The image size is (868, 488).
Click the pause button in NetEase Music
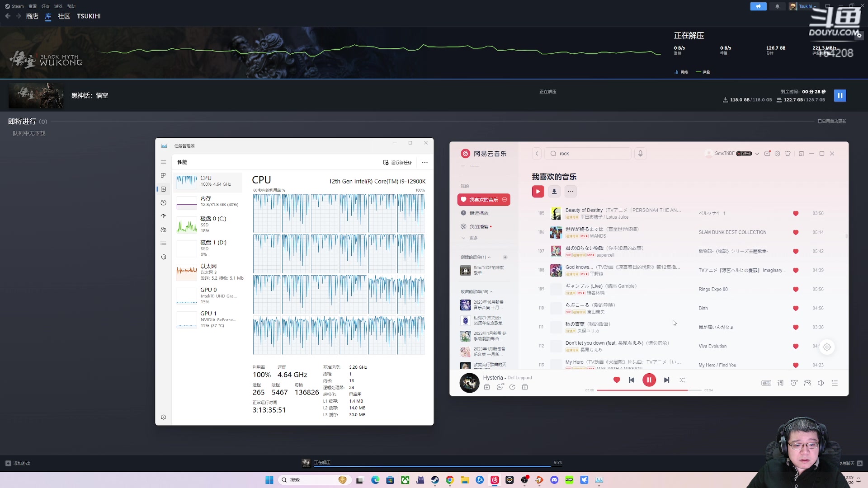click(649, 380)
